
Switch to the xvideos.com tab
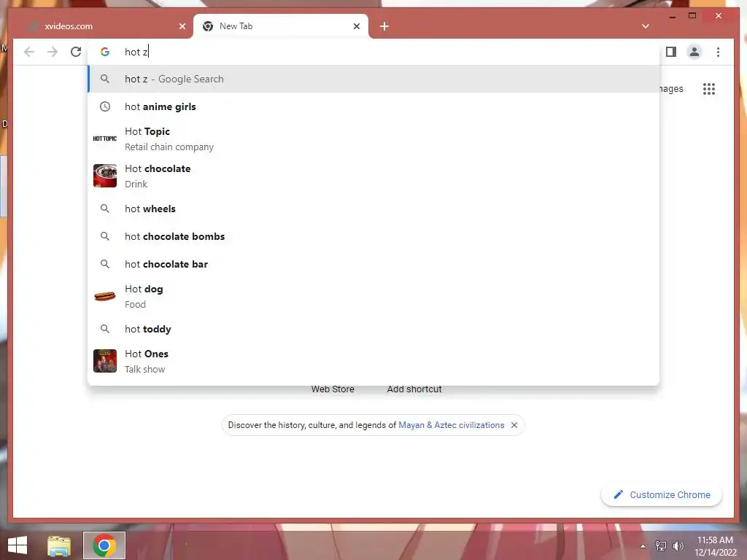[x=102, y=26]
